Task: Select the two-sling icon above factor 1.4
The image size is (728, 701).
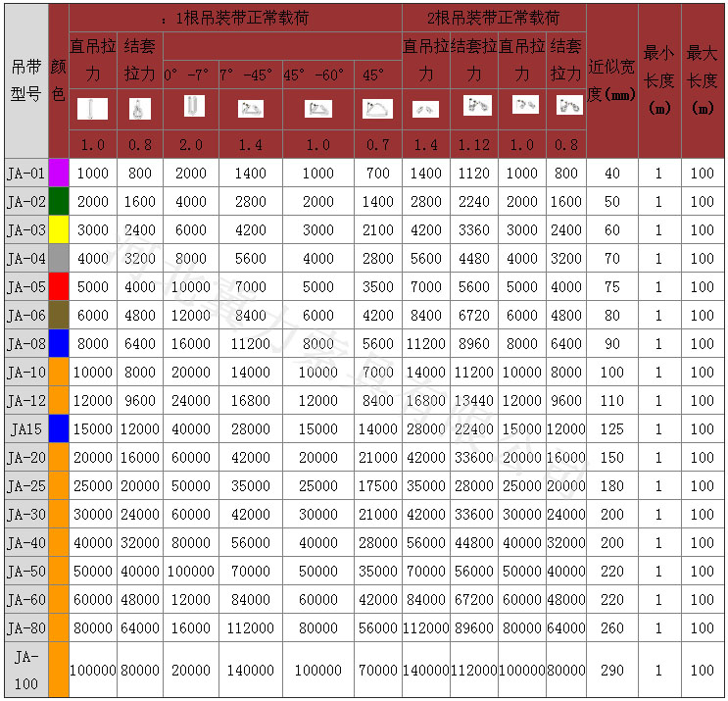Action: tap(425, 109)
